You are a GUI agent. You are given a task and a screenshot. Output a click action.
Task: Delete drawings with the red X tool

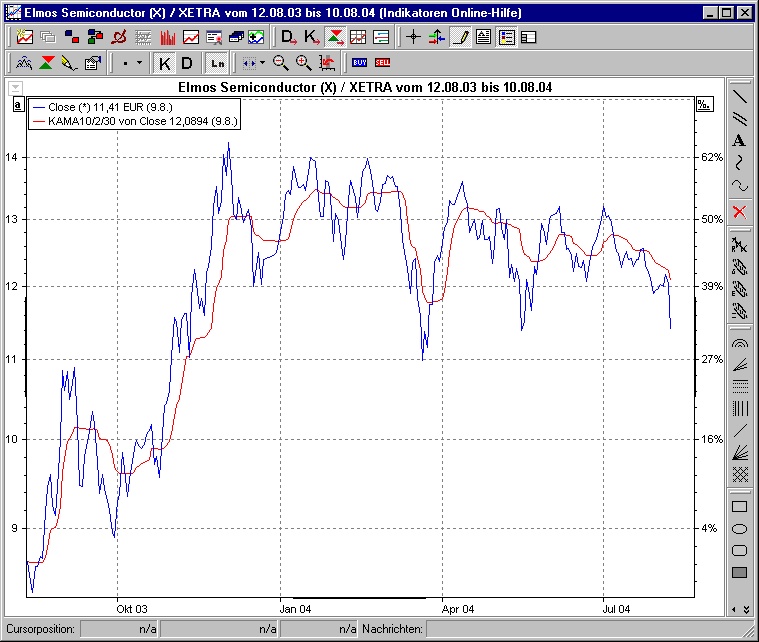coord(740,211)
